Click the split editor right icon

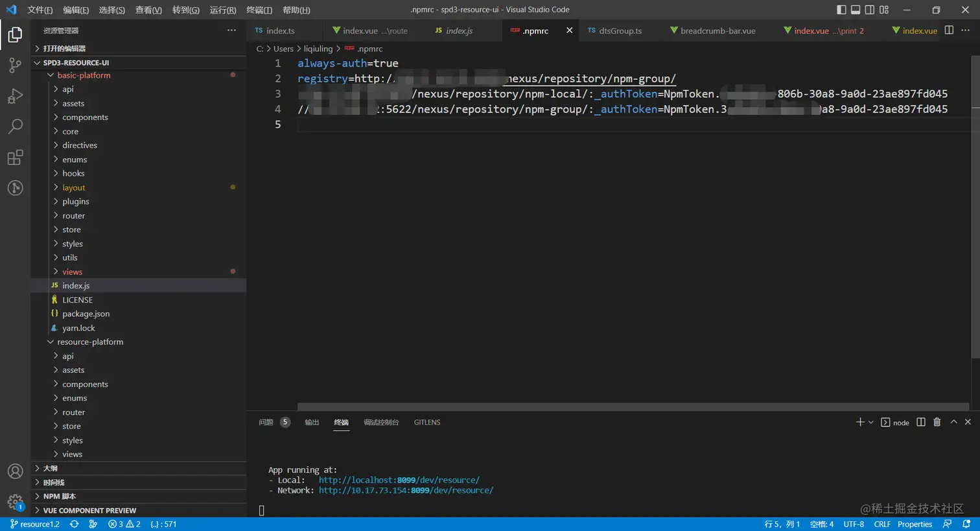click(949, 30)
